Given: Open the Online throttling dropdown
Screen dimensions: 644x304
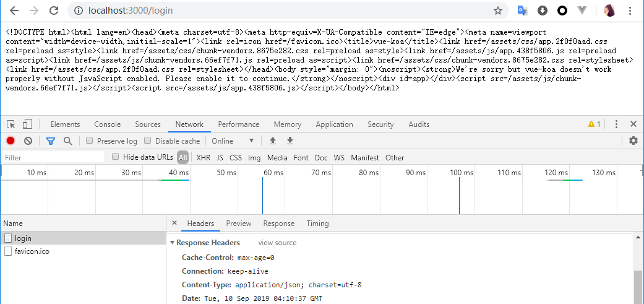Looking at the screenshot, I should [x=233, y=141].
